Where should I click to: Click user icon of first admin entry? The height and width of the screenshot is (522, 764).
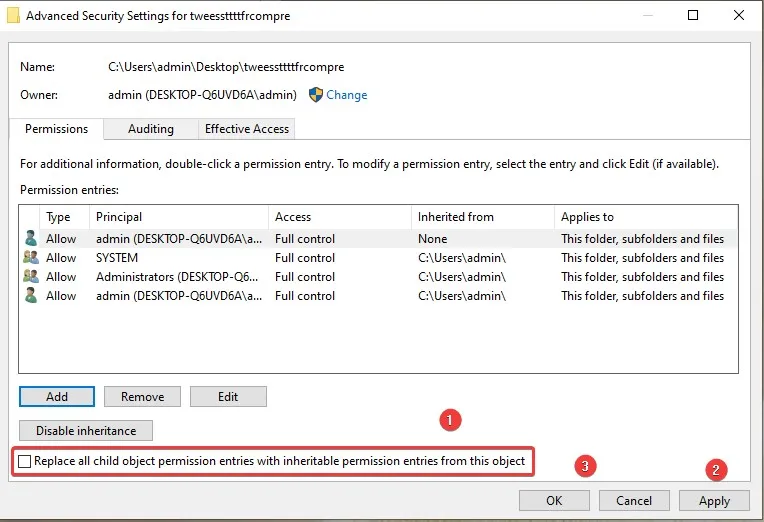point(31,238)
